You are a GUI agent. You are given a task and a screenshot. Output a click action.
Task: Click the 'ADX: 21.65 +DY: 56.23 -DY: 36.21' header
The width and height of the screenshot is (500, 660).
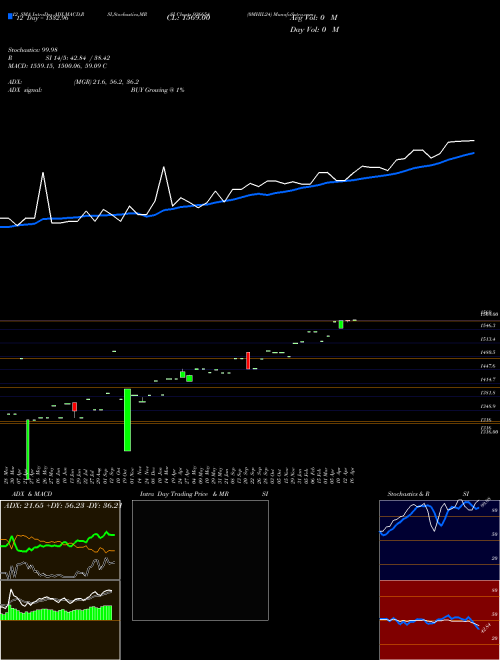click(x=62, y=505)
